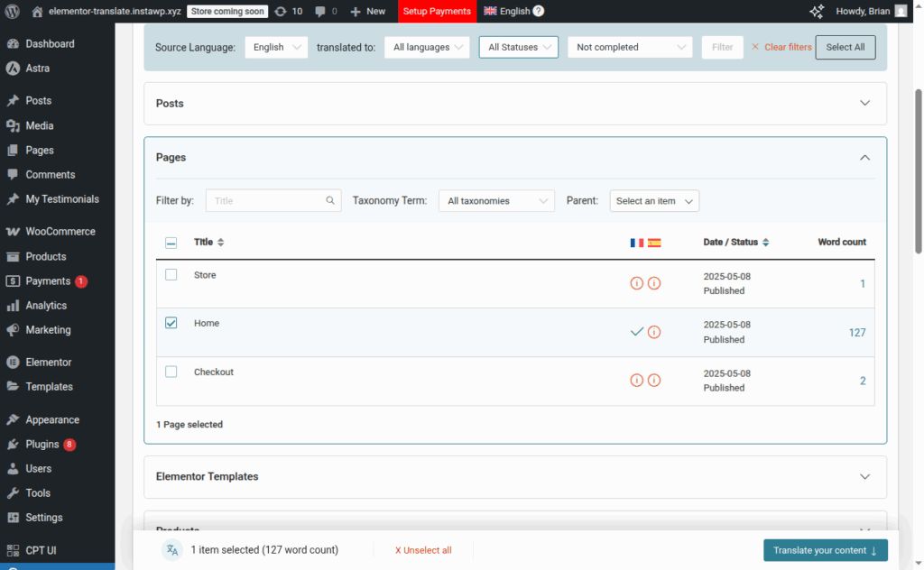Click the Title filter input field

pyautogui.click(x=273, y=201)
